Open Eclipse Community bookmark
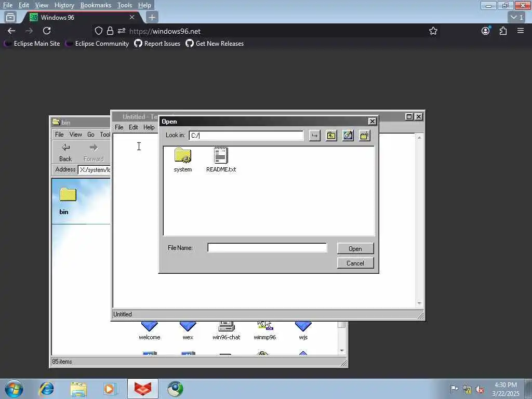The height and width of the screenshot is (399, 532). (x=97, y=44)
